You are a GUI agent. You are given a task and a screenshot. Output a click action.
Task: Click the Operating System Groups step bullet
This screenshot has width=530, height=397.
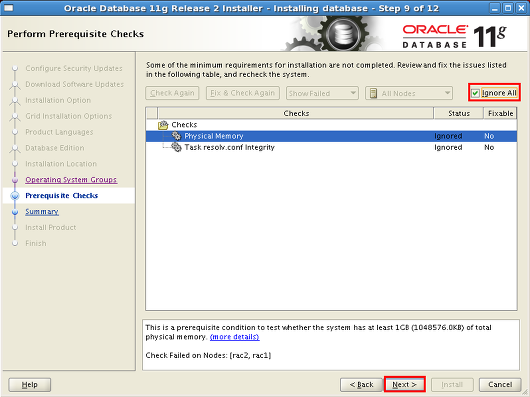(x=15, y=180)
